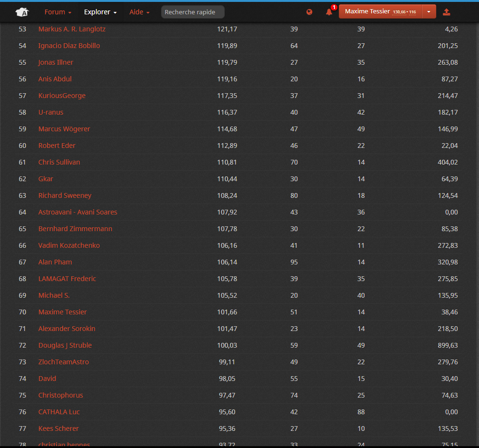Click the score 121,17 in row 53
The width and height of the screenshot is (479, 448).
pos(227,29)
